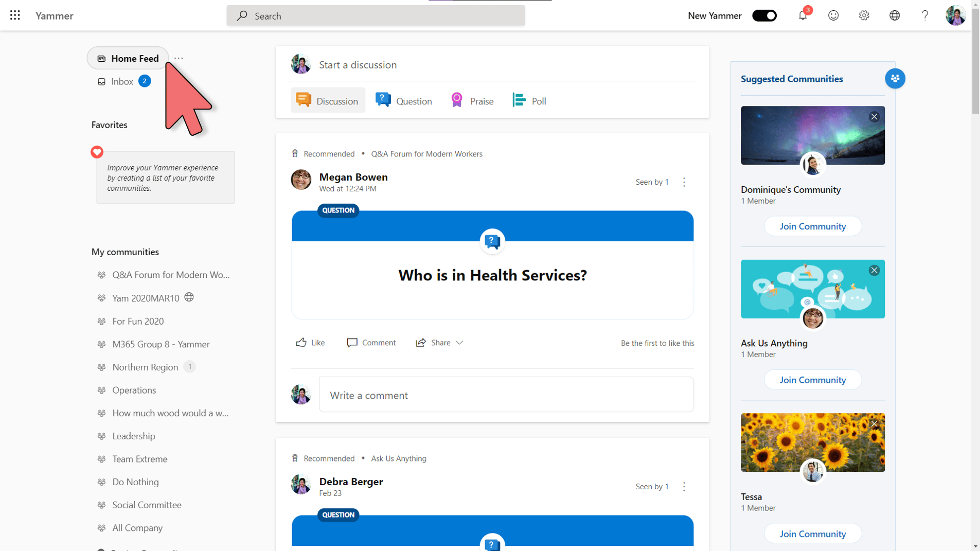The width and height of the screenshot is (980, 551).
Task: Click Seen by 1 on Megan's post
Action: click(x=652, y=182)
